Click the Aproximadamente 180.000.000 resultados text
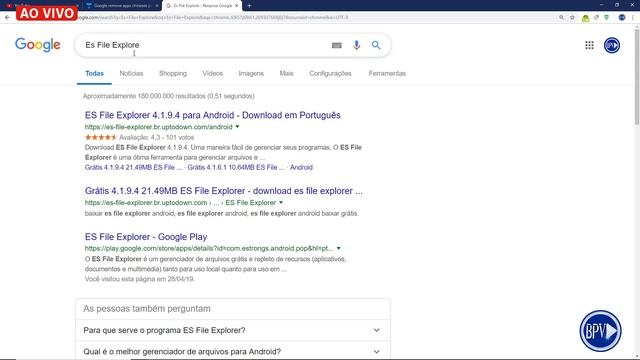The height and width of the screenshot is (360, 640). [169, 96]
